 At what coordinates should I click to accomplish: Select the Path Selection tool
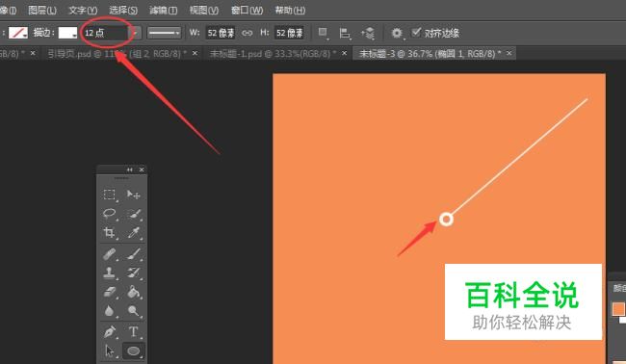(x=110, y=351)
